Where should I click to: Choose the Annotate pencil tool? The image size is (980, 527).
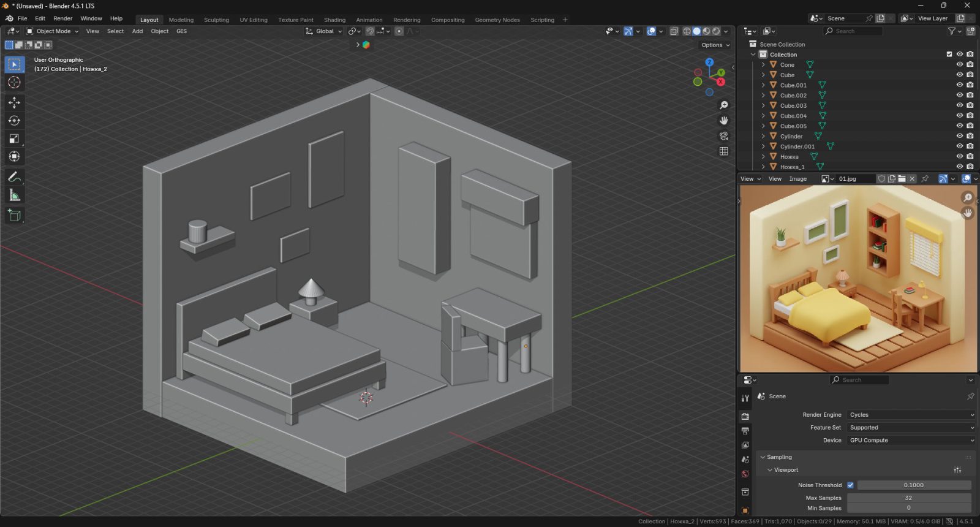[14, 177]
